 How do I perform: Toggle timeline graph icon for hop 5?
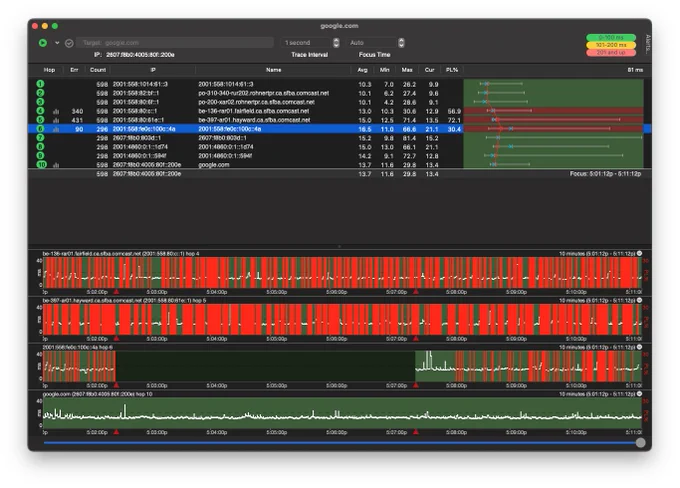(56, 120)
